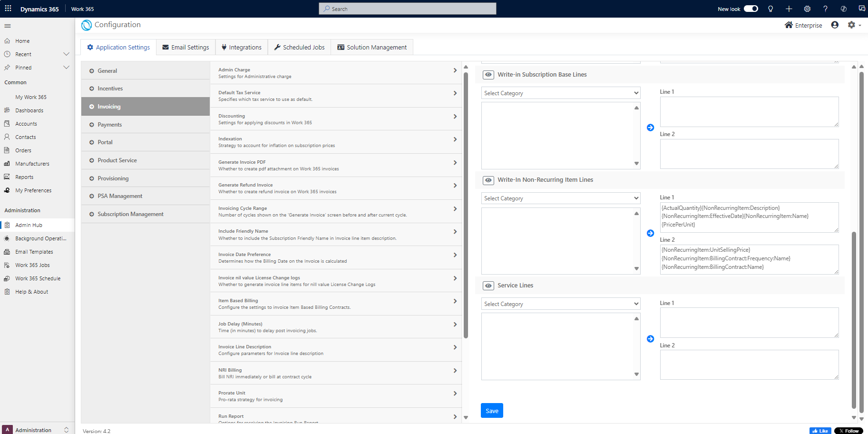
Task: Open the Configuration gear menu beside profile
Action: (854, 25)
